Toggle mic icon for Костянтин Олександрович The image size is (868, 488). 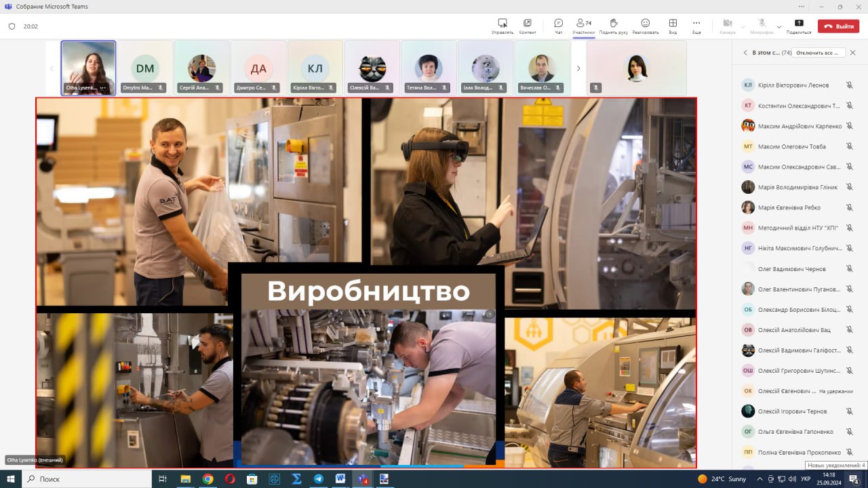[849, 106]
